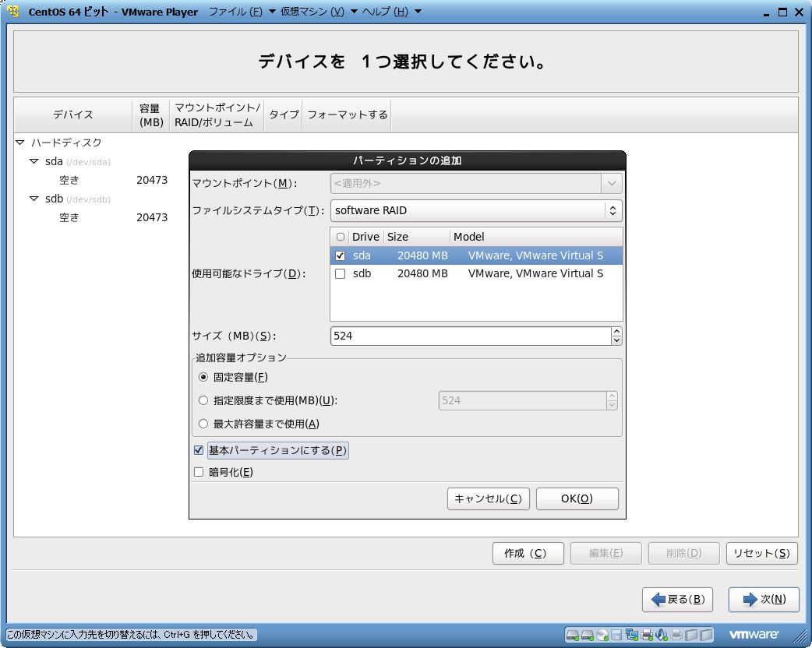Click the タイプ column header

284,115
